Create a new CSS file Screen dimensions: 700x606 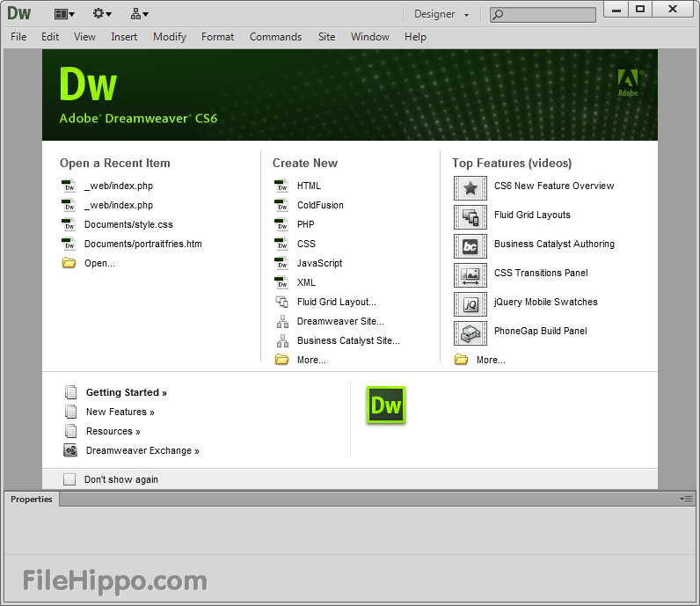[306, 244]
